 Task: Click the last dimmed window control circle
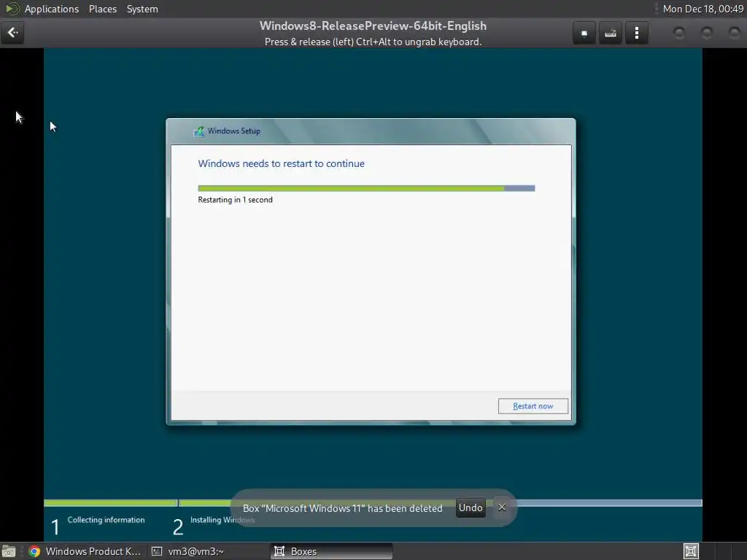pyautogui.click(x=734, y=33)
